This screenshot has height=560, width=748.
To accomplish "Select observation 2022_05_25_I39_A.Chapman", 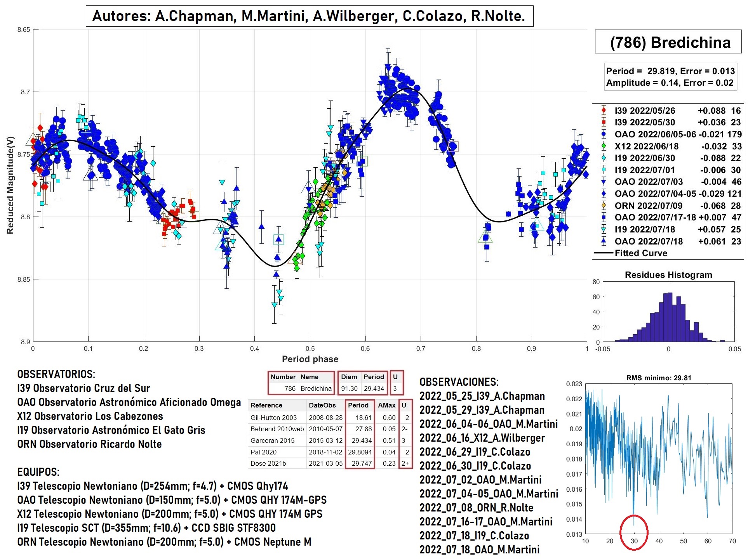I will point(482,396).
